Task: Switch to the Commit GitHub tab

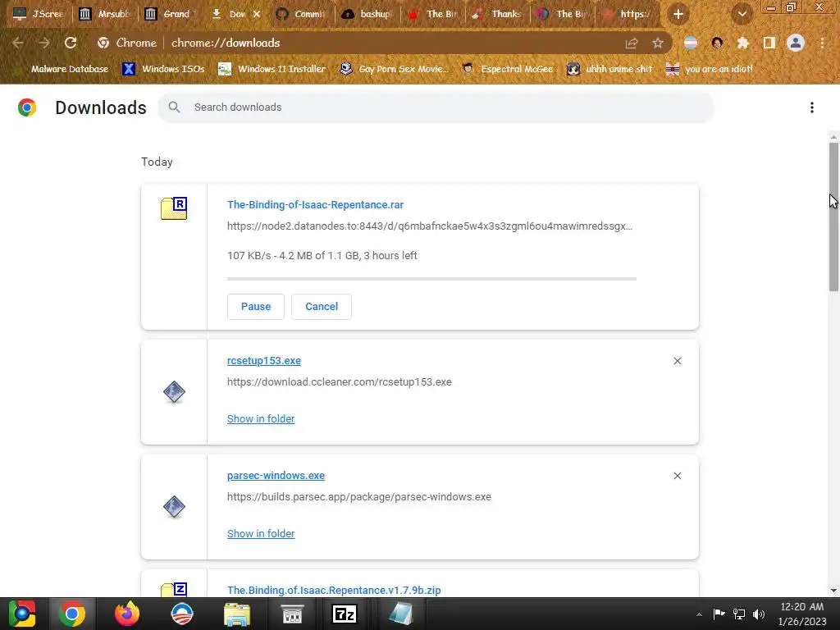Action: (302, 14)
